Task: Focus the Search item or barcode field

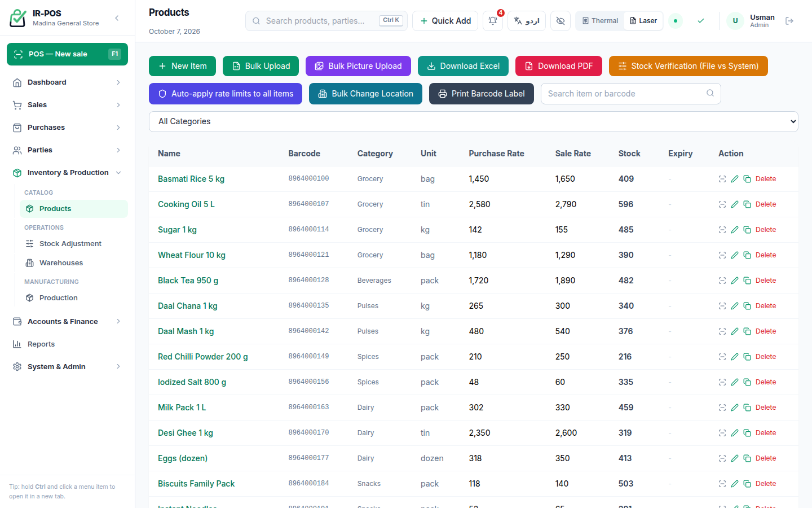Action: tap(631, 94)
